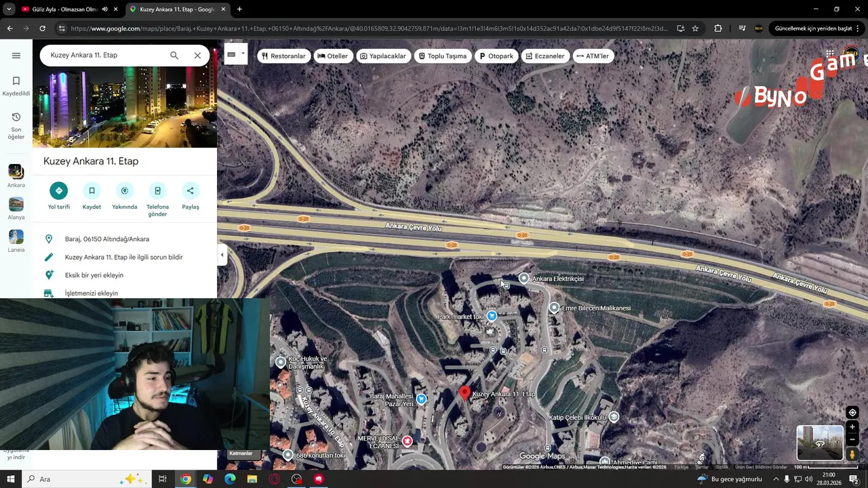
Task: Click the MERVE UYSAL ECZANESİ pharmacy marker
Action: click(x=407, y=441)
